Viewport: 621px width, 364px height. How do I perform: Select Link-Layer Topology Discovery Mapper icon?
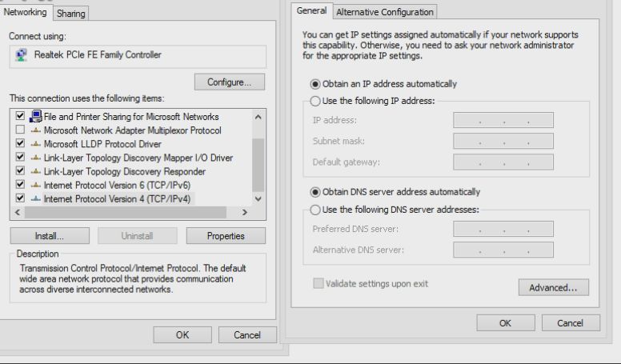(x=36, y=158)
